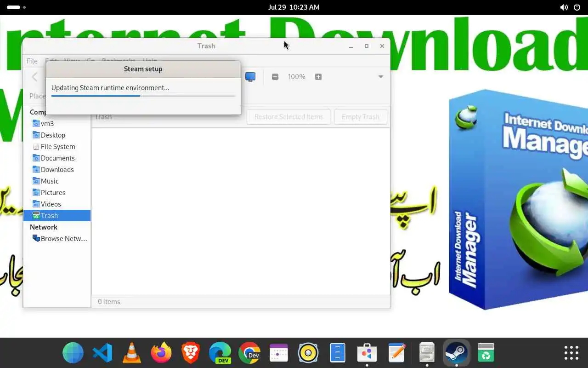Minimize the Trash window

351,46
